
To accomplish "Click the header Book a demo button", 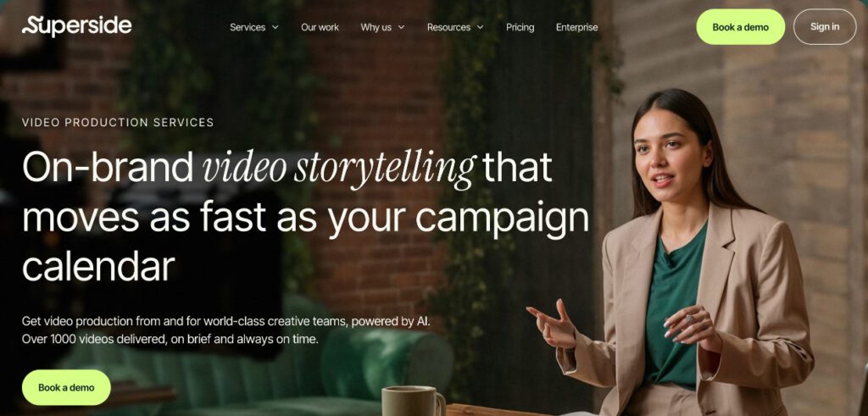I will (x=740, y=26).
